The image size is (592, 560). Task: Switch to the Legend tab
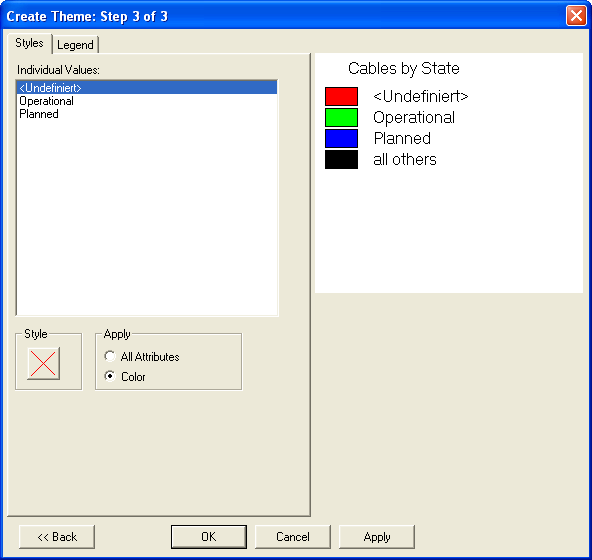76,45
